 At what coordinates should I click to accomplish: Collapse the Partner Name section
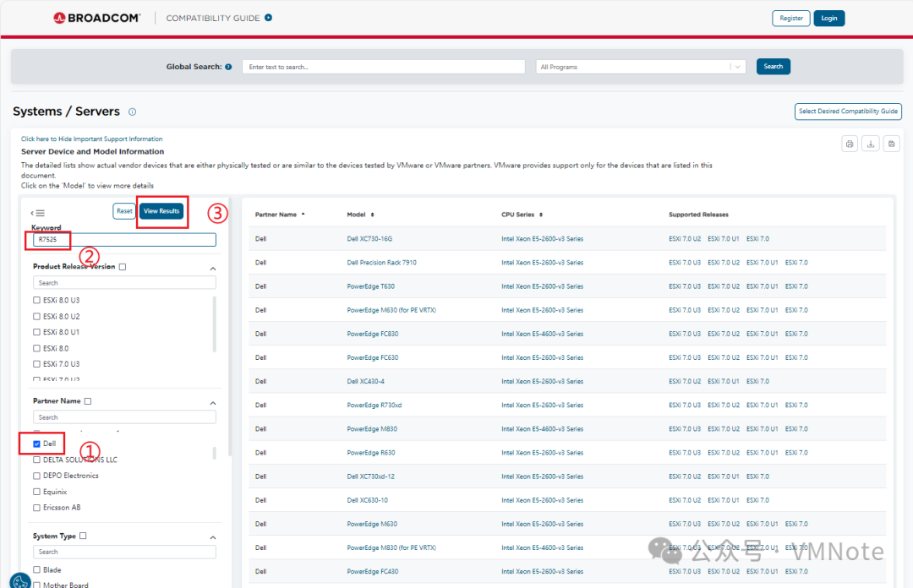[x=213, y=404]
